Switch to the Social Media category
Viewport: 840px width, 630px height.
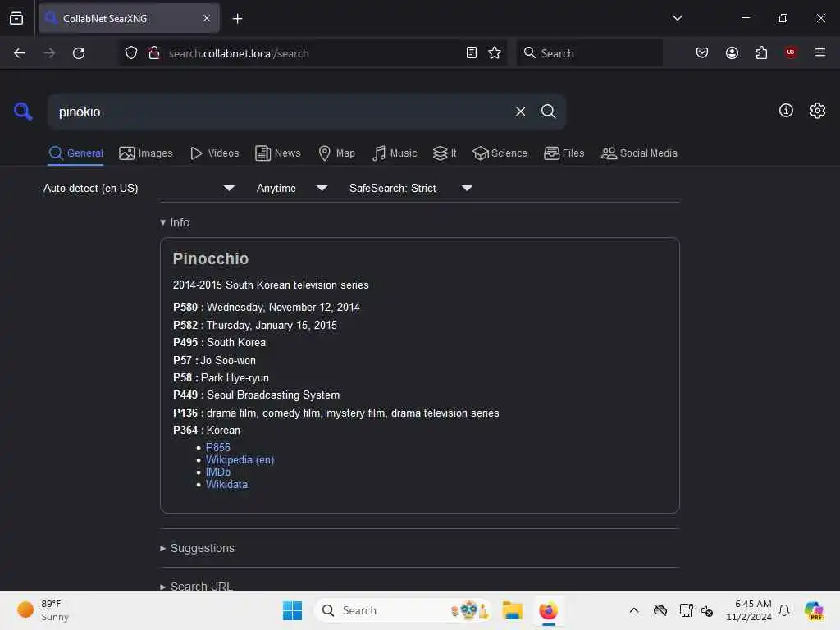point(639,153)
